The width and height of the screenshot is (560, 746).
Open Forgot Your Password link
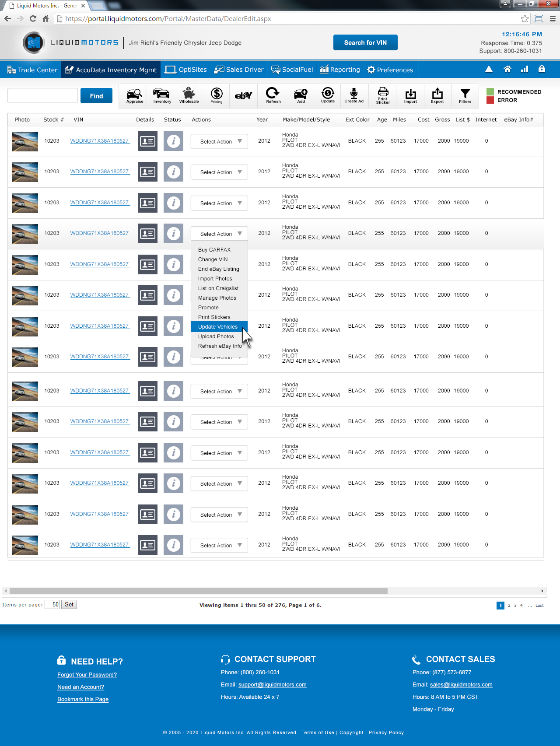coord(87,675)
